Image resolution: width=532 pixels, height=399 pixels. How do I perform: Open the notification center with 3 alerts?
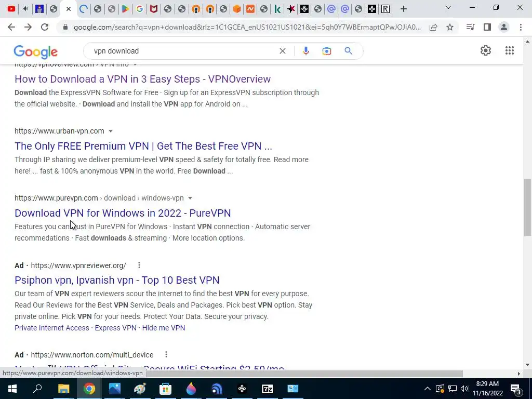click(515, 389)
